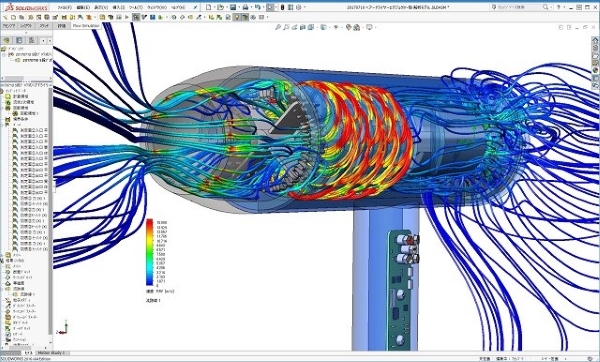This screenshot has height=362, width=600.
Task: Click the Open file folder icon
Action: click(x=220, y=7)
